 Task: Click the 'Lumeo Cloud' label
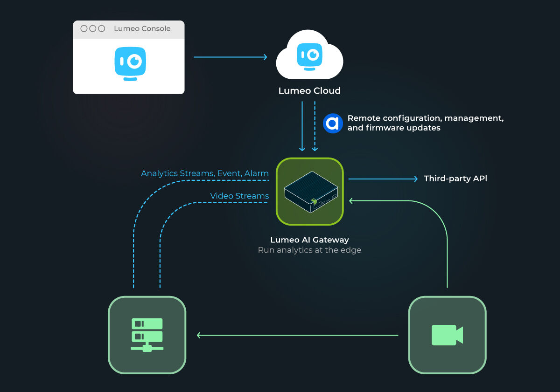coord(309,91)
